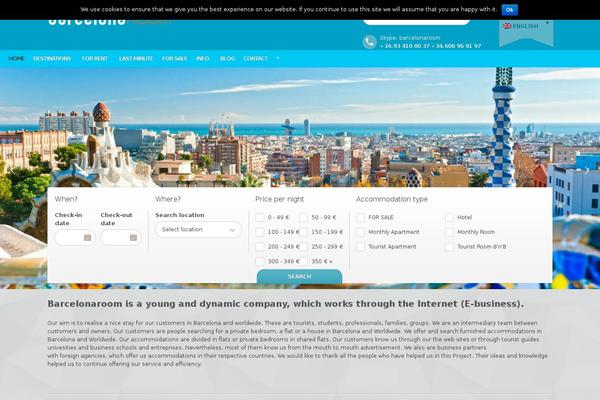The image size is (600, 400).
Task: Expand the menu arrow after CONTACT
Action: pos(278,59)
